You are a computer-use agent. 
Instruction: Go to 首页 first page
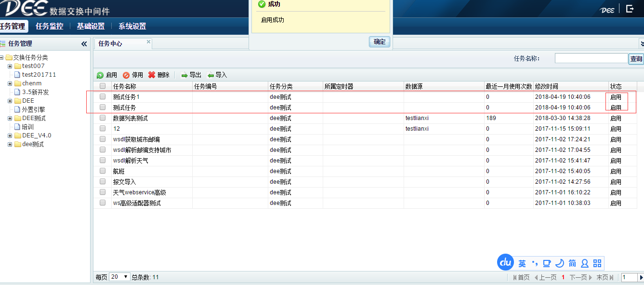(521, 277)
